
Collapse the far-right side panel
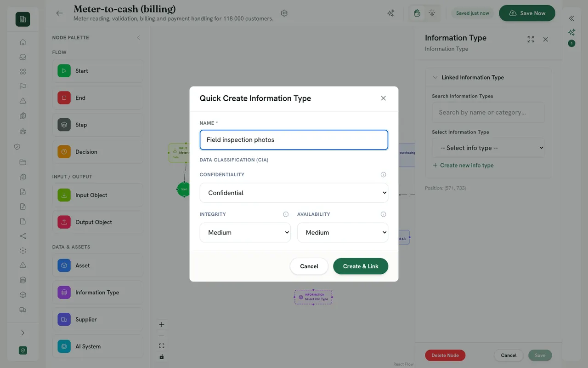click(x=571, y=19)
